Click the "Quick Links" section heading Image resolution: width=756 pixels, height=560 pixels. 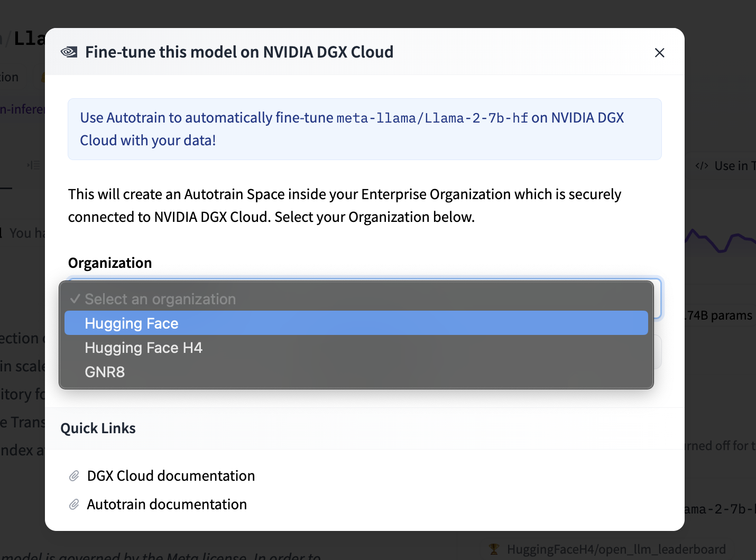click(98, 428)
